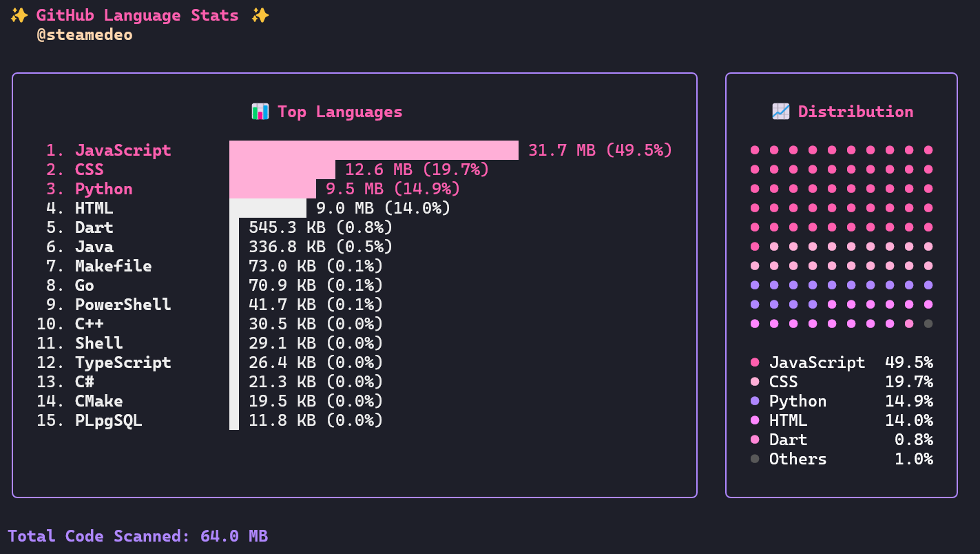This screenshot has height=554, width=980.
Task: Click the JavaScript legend color dot
Action: [755, 362]
